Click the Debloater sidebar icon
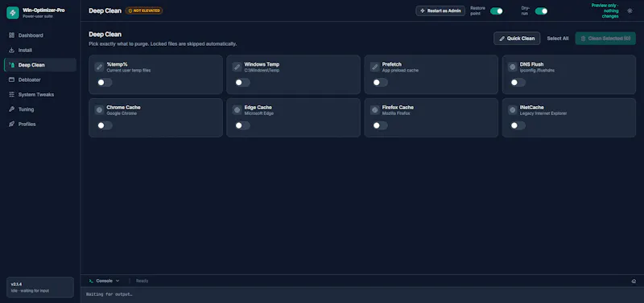644x303 pixels. (x=11, y=80)
